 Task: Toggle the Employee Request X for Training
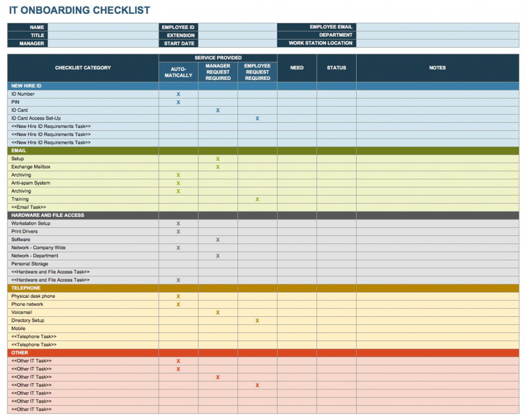coord(257,199)
